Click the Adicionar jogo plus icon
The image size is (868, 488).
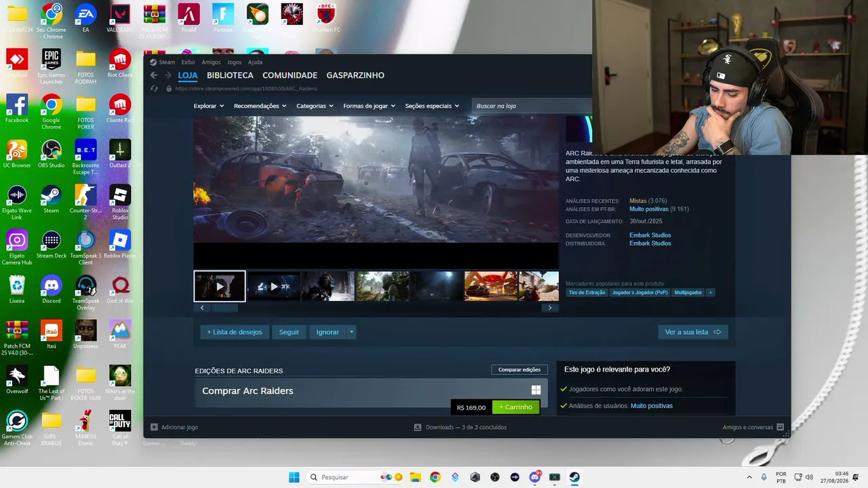tap(154, 427)
